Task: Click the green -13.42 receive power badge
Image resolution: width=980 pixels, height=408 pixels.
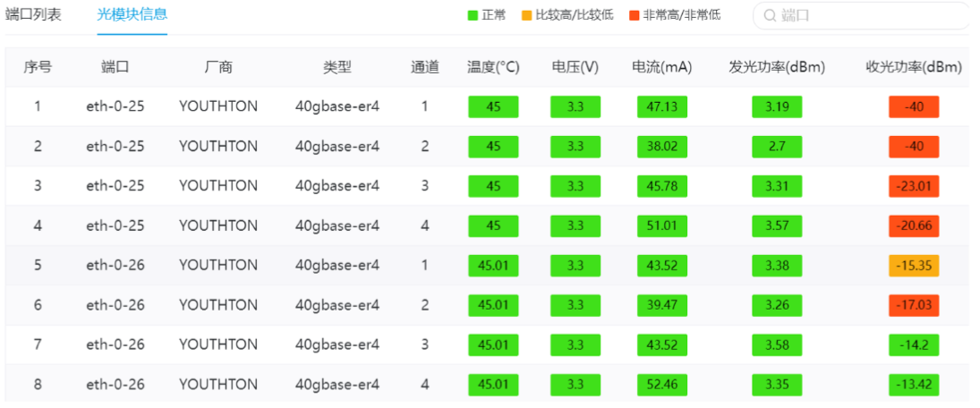Action: click(913, 385)
